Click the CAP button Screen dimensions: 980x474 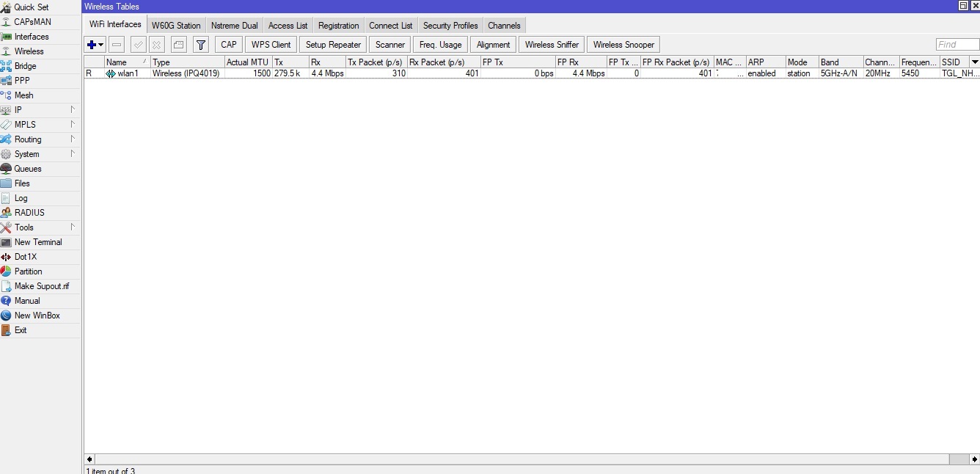point(229,45)
